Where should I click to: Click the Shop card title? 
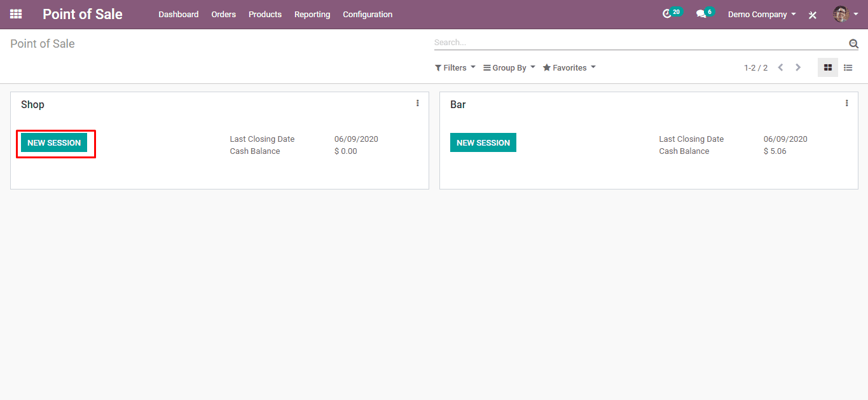pyautogui.click(x=32, y=104)
